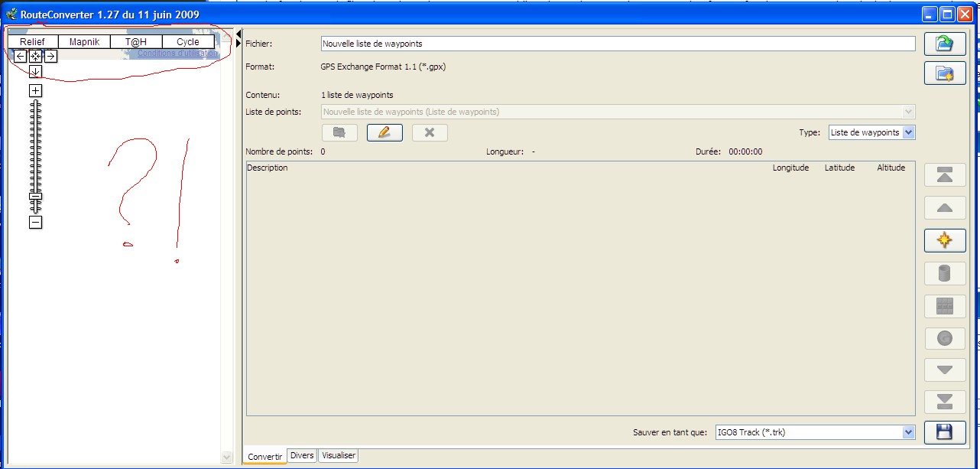Pan the map down with arrow

[35, 72]
